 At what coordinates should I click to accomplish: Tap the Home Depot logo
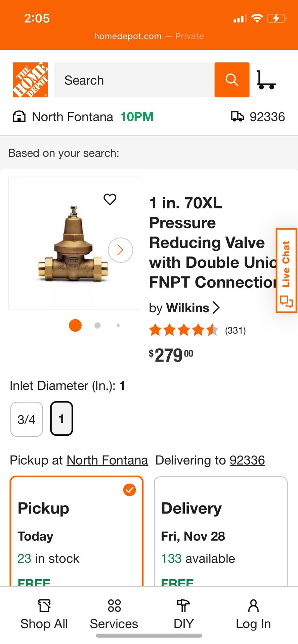31,79
